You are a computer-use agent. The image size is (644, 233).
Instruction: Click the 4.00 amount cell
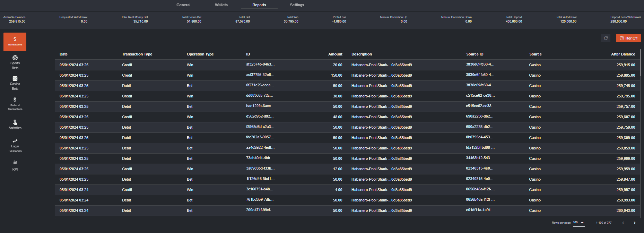pos(339,190)
